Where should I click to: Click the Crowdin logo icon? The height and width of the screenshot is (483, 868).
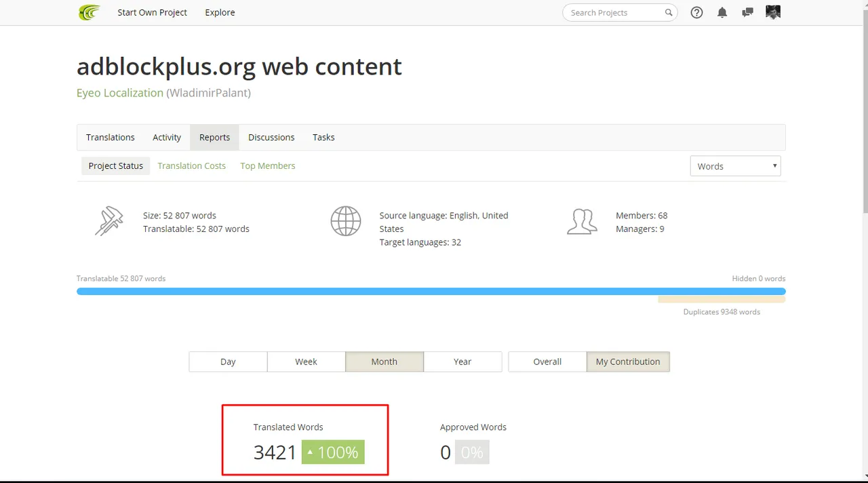pos(89,12)
